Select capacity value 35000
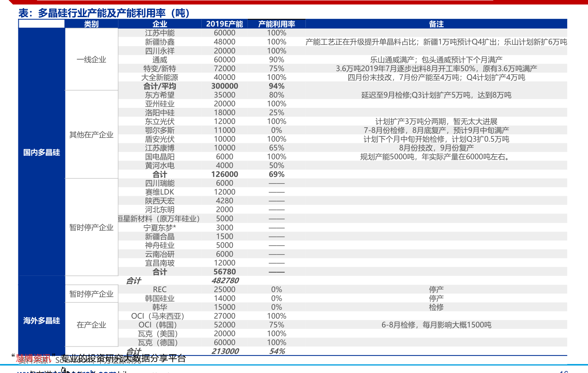This screenshot has width=588, height=373. click(x=225, y=95)
